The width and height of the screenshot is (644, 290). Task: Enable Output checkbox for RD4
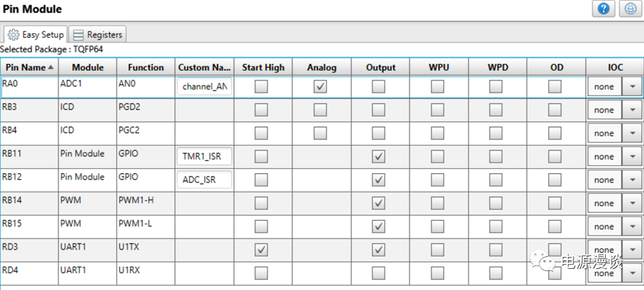pyautogui.click(x=379, y=273)
